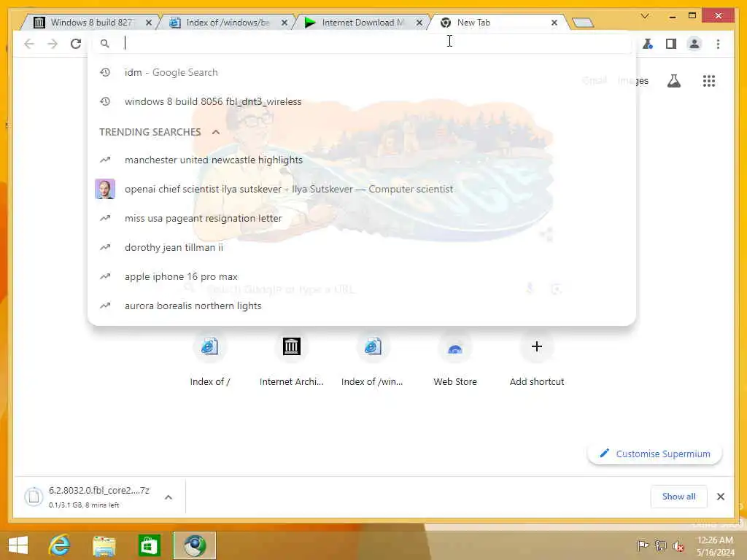The width and height of the screenshot is (747, 560).
Task: Open the Web Store shortcut icon
Action: (x=455, y=346)
